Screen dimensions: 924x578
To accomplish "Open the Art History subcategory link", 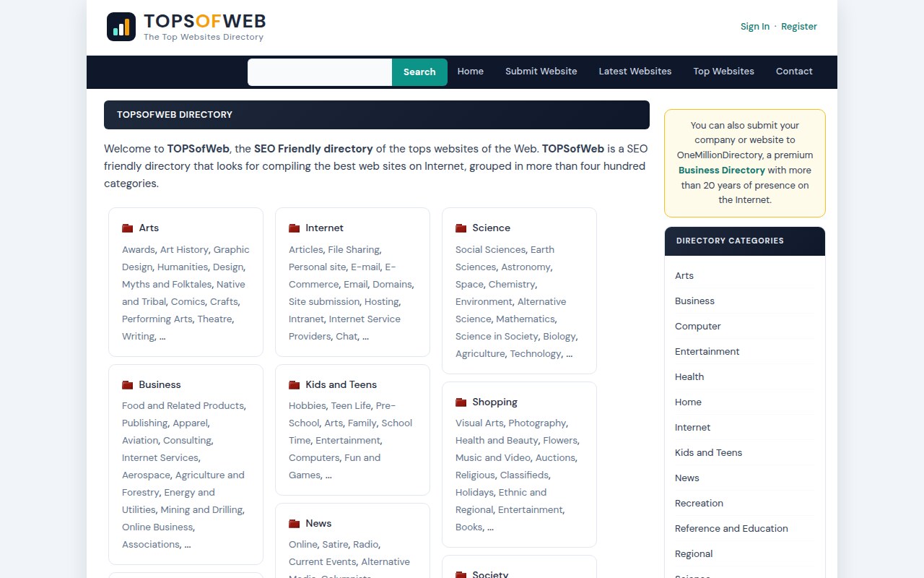I will (183, 250).
